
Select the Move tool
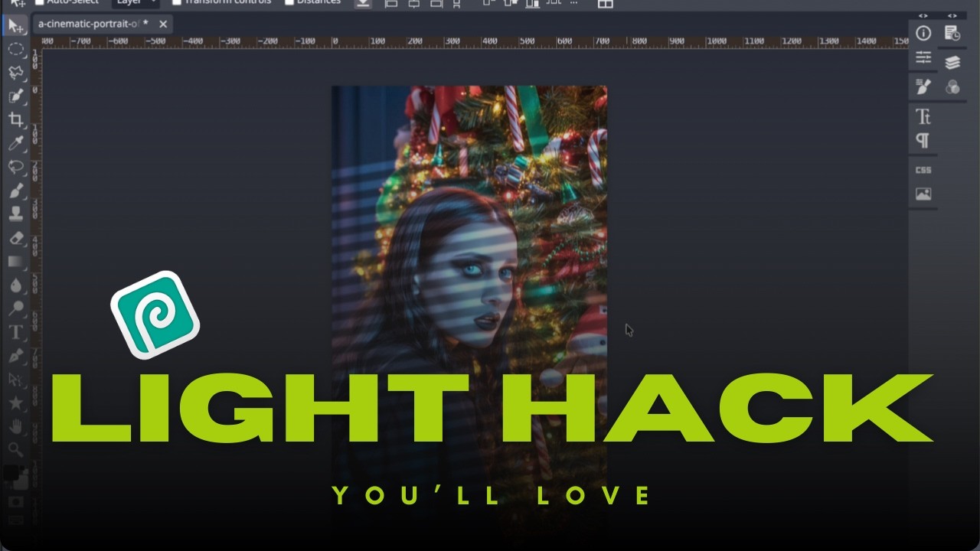point(15,26)
